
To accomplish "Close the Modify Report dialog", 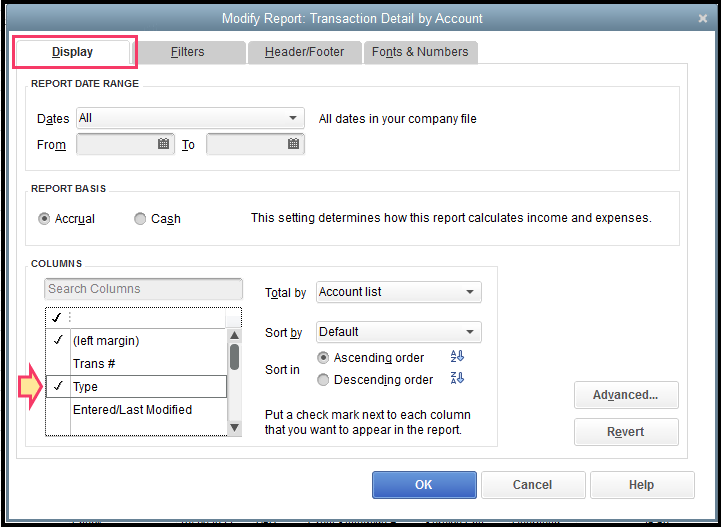I will 704,18.
